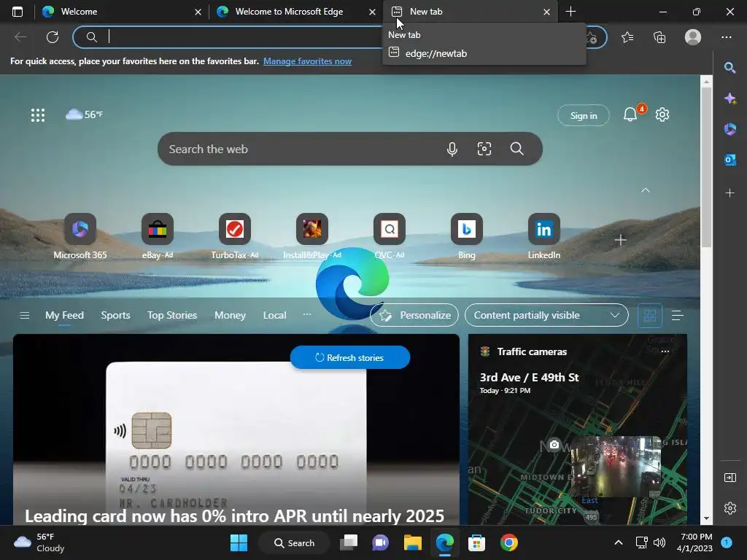The width and height of the screenshot is (747, 560).
Task: Switch feed to list view
Action: 677,315
